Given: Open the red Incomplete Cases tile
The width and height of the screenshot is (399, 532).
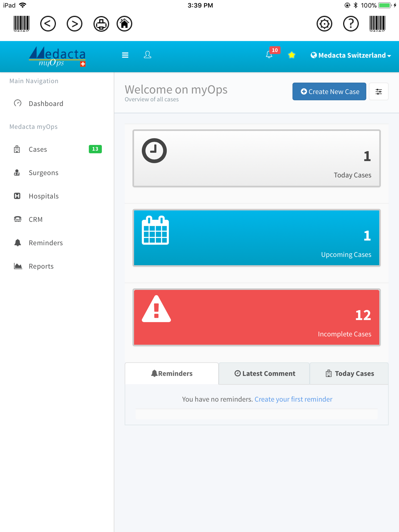Looking at the screenshot, I should click(256, 317).
